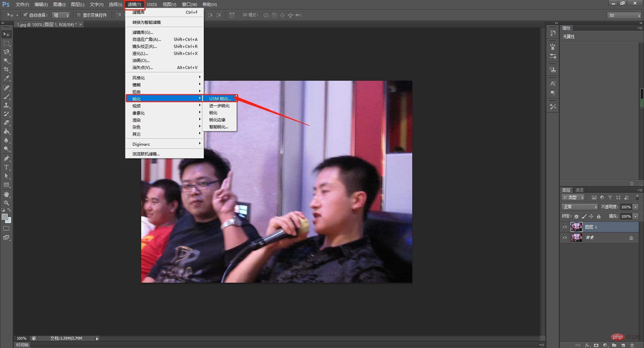
Task: Select the Eyedropper tool
Action: pyautogui.click(x=6, y=78)
